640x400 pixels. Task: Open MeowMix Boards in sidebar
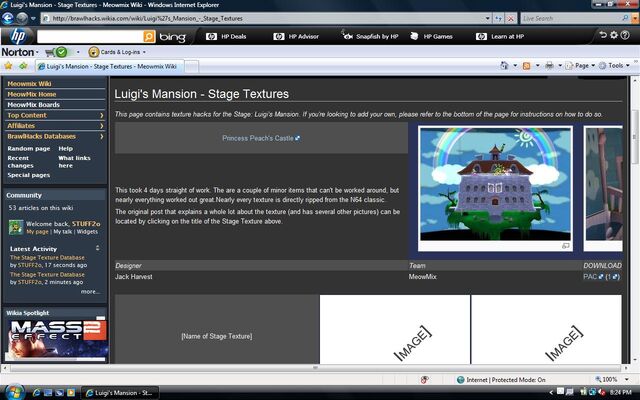33,105
